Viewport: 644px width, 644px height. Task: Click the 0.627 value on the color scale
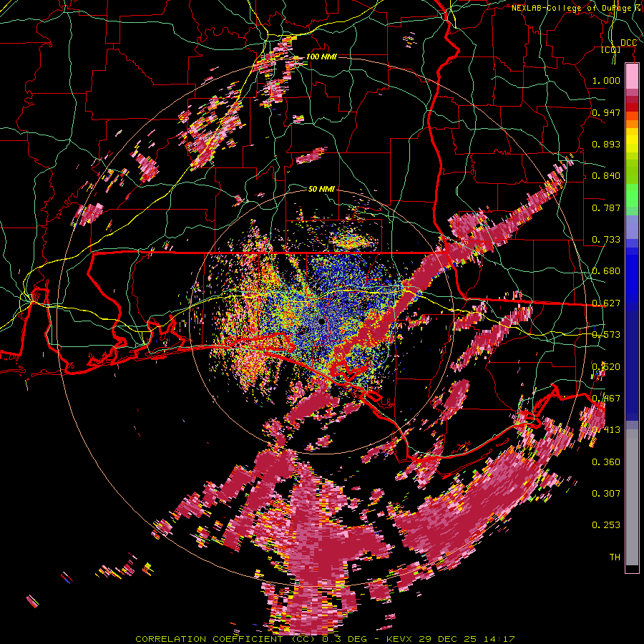coord(606,303)
